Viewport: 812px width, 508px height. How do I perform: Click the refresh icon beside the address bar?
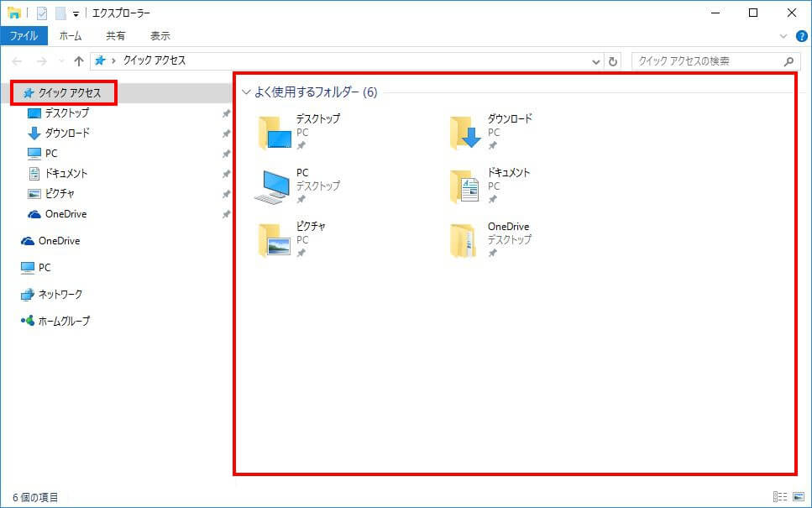(x=612, y=60)
